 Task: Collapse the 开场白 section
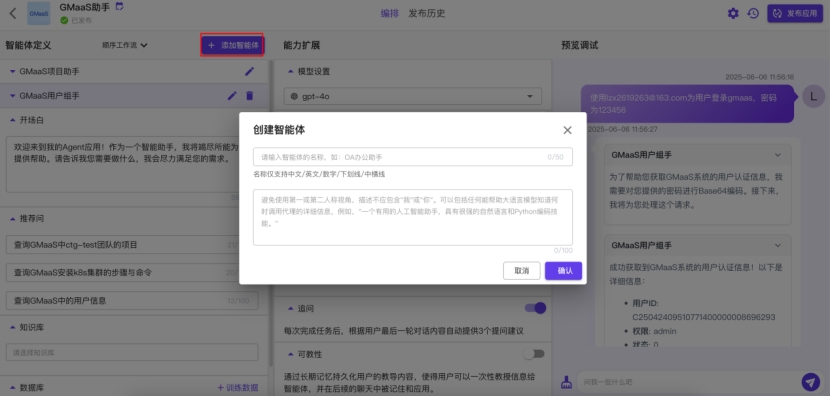13,120
